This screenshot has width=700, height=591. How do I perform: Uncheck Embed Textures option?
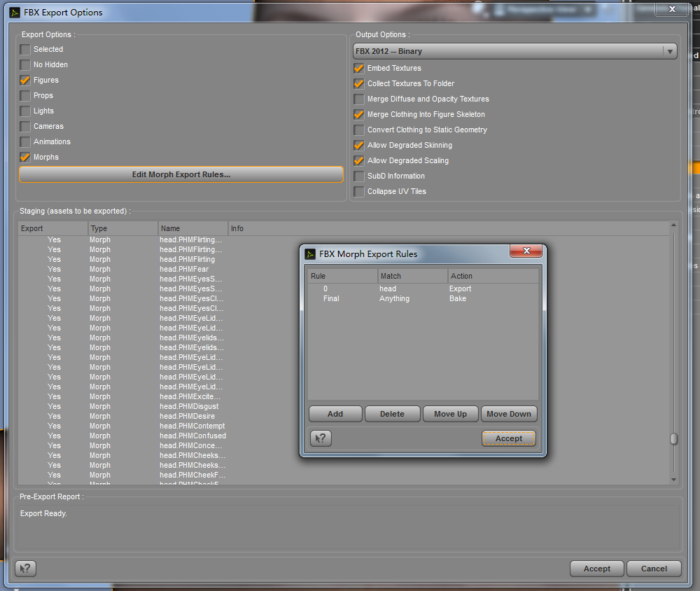tap(359, 68)
